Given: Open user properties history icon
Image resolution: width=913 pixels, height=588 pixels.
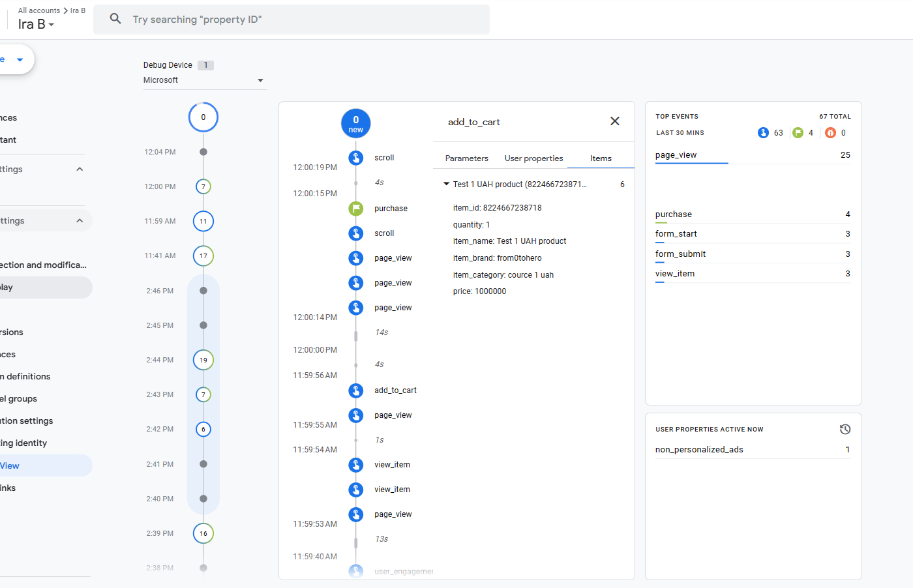Looking at the screenshot, I should tap(845, 429).
